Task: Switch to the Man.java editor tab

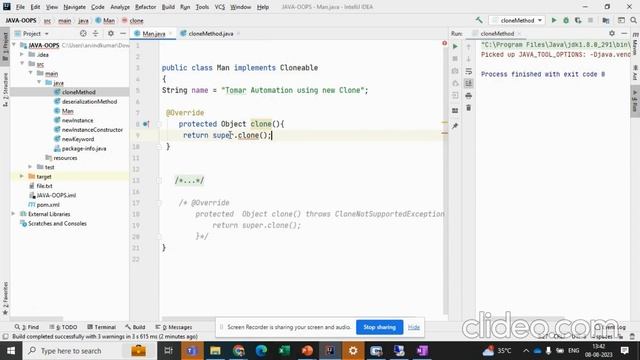Action: pos(153,33)
